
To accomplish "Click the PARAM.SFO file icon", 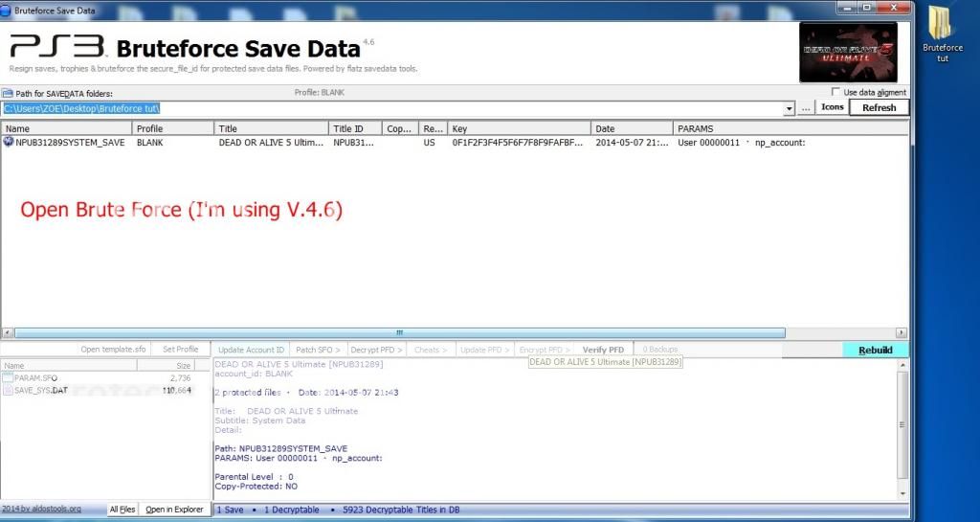I will pos(8,378).
